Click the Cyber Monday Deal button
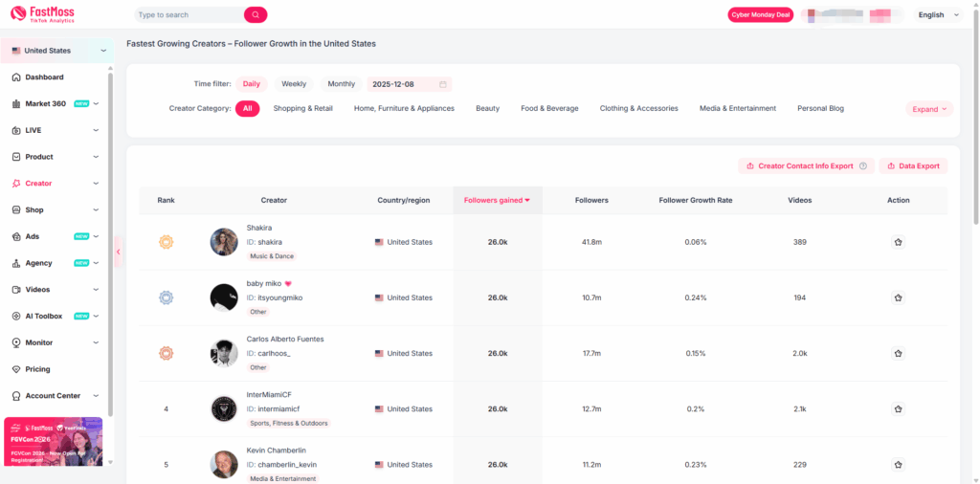 [x=760, y=15]
